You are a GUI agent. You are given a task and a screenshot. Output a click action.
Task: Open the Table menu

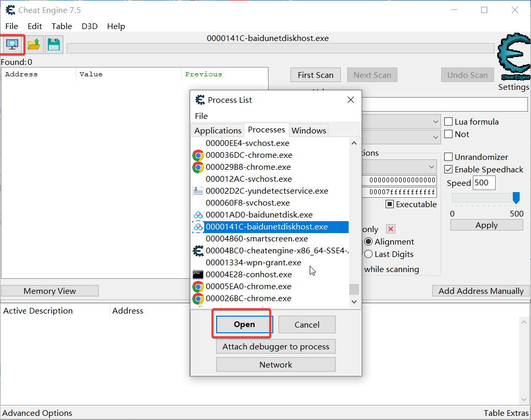[x=62, y=26]
